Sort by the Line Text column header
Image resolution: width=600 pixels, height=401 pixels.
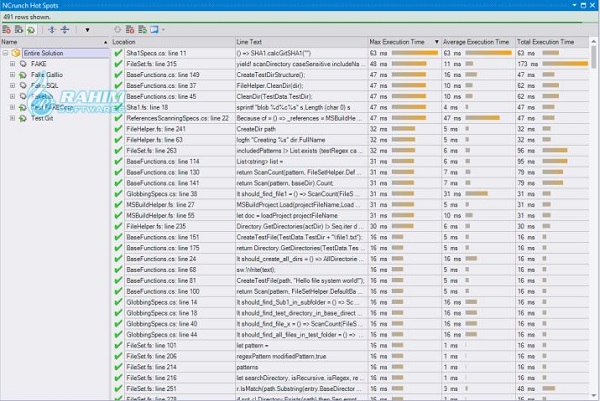301,42
